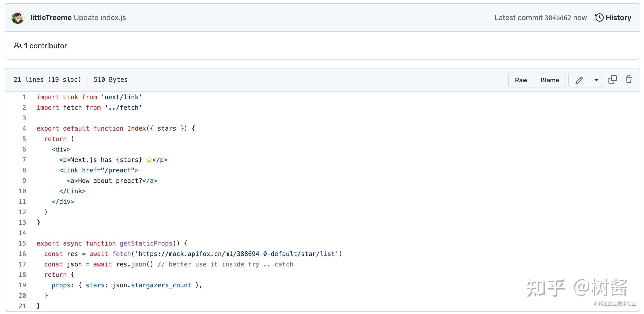Image resolution: width=644 pixels, height=314 pixels.
Task: Switch to the Raw view
Action: 521,80
